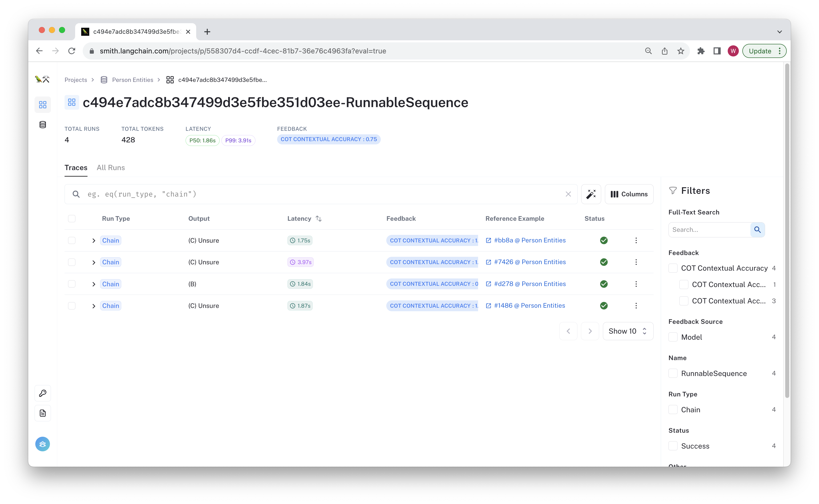Enable the COT Contextual Acc... filter with count 1
The width and height of the screenshot is (819, 504).
pyautogui.click(x=684, y=284)
